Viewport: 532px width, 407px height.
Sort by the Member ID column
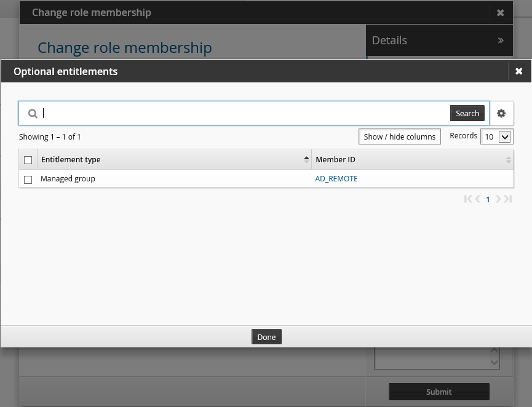(335, 160)
